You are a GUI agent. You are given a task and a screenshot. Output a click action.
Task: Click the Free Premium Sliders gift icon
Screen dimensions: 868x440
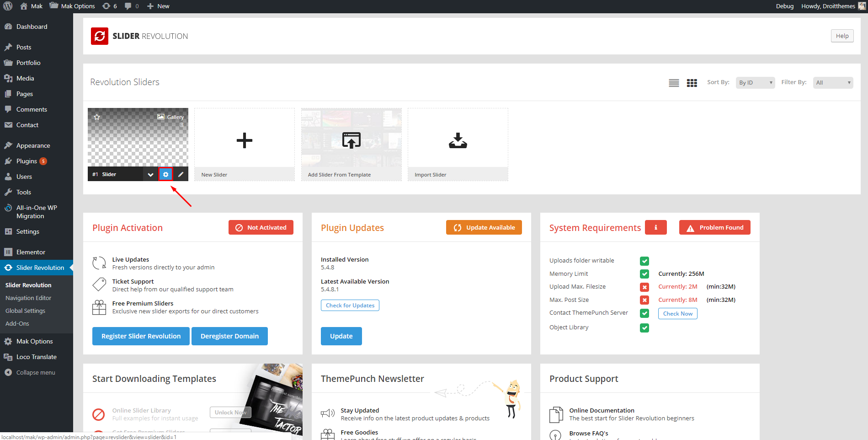point(99,307)
